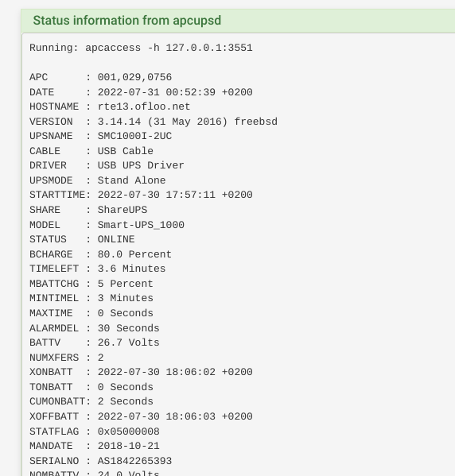This screenshot has height=476, width=455.
Task: Click the MODEL value Smart-UPS_1000
Action: pos(141,225)
